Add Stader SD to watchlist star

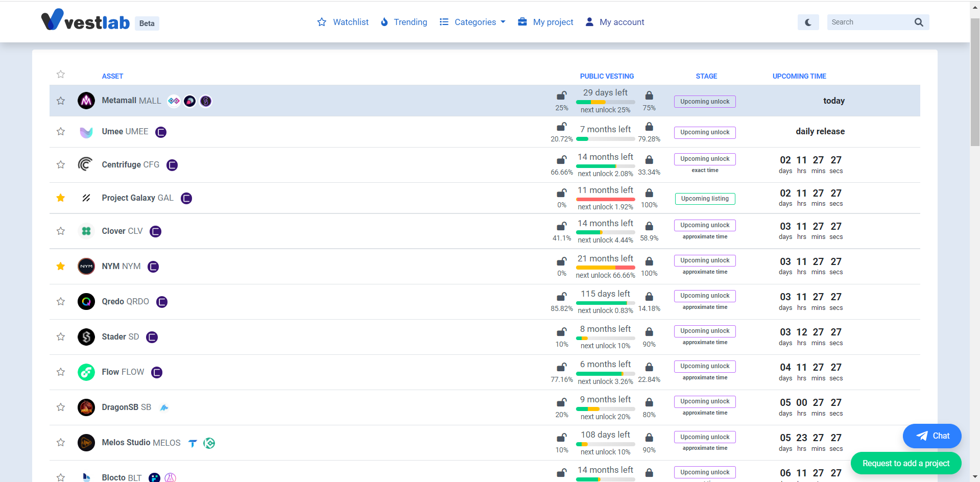pos(61,336)
